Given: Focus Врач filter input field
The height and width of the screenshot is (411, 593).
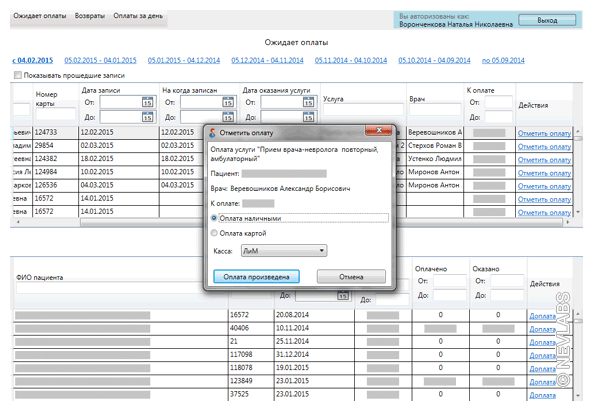Looking at the screenshot, I should coord(436,110).
